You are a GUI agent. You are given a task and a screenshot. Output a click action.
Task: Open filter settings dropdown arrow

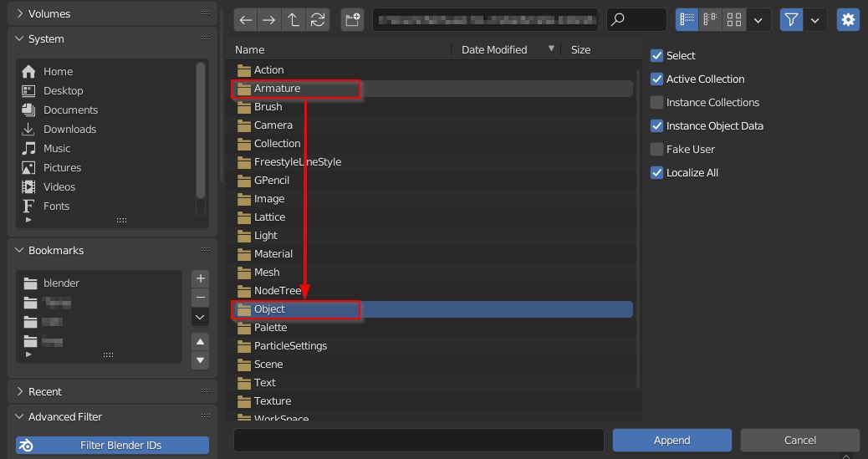tap(814, 21)
